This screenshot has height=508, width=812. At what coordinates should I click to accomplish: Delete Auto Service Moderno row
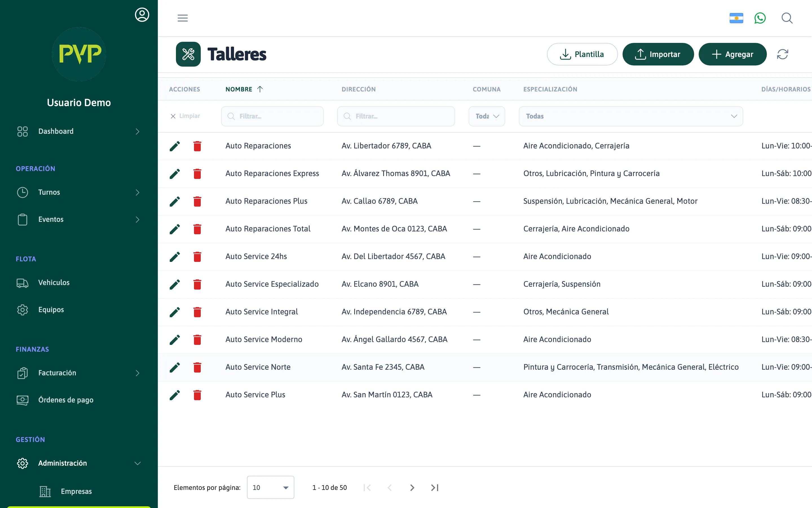pos(197,340)
